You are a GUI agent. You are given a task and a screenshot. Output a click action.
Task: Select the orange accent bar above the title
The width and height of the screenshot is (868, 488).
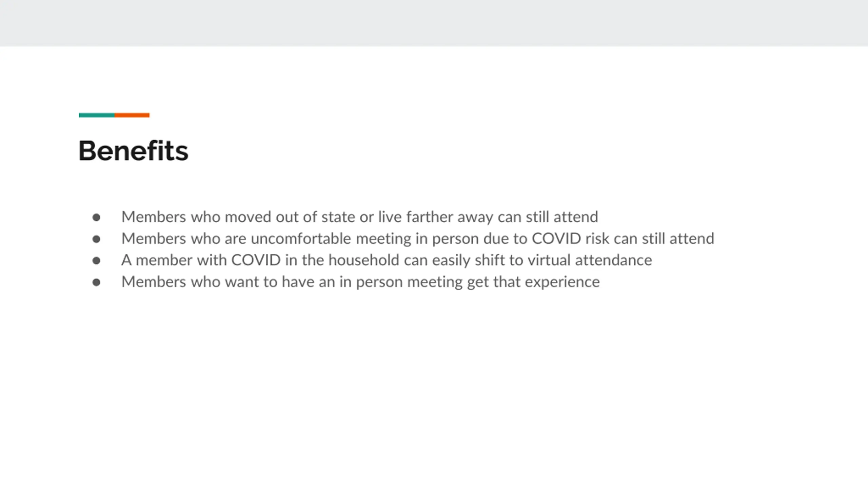[x=132, y=115]
